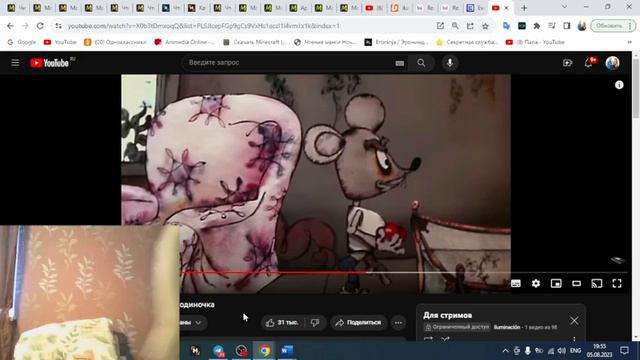Open Word from the taskbar
640x360 pixels.
(287, 350)
